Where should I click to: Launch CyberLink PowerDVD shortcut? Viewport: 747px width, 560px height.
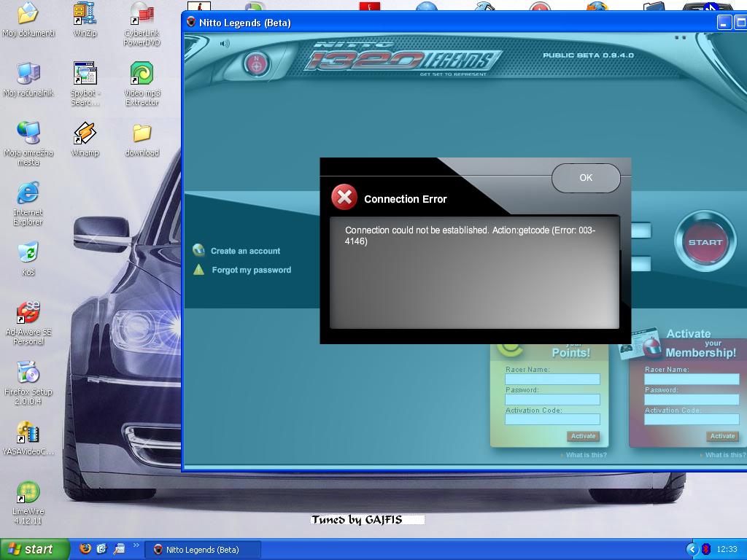[x=142, y=24]
